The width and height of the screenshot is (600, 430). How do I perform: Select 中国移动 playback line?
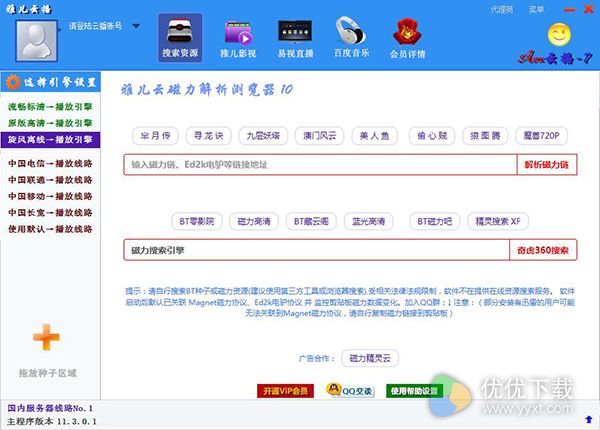click(x=50, y=196)
